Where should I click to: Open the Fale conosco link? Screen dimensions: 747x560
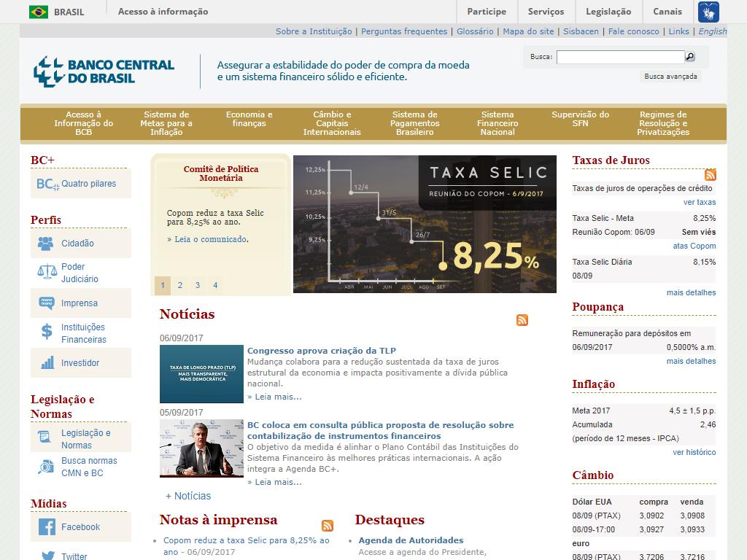click(634, 31)
